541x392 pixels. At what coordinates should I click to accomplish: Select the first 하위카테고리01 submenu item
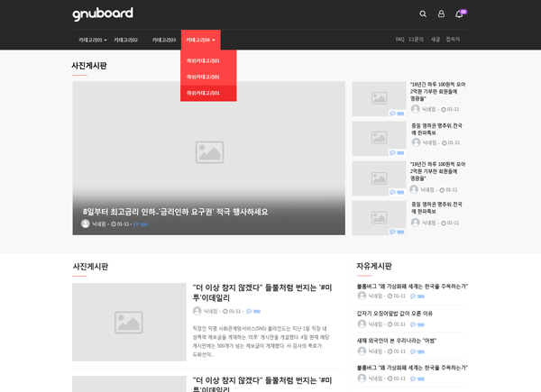click(203, 60)
